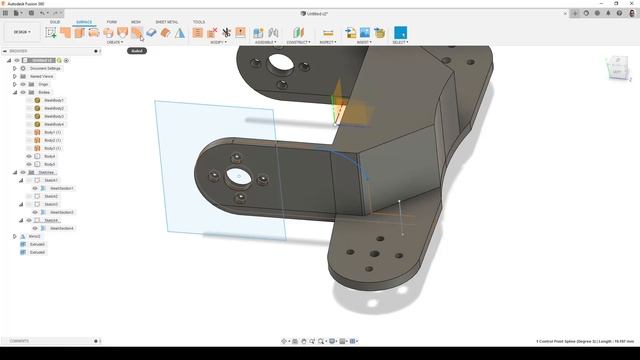Choose the scissors Trim tool
This screenshot has width=640, height=360.
click(226, 33)
